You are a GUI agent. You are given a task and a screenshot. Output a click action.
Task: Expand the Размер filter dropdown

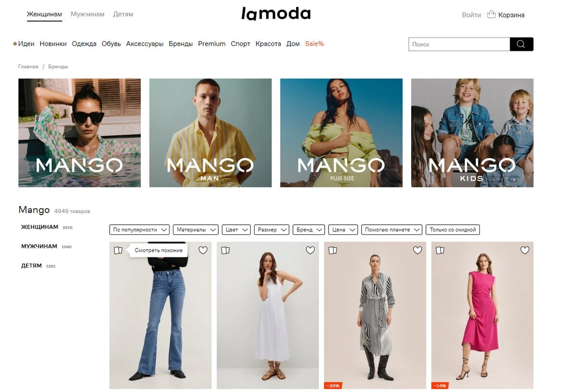tap(271, 230)
